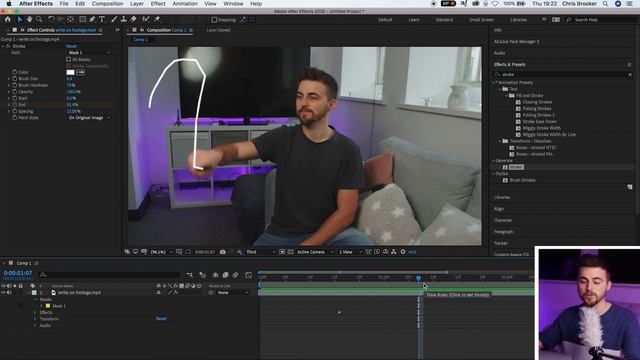Viewport: 640px width, 360px height.
Task: Select the Eraser tool
Action: 133,19
